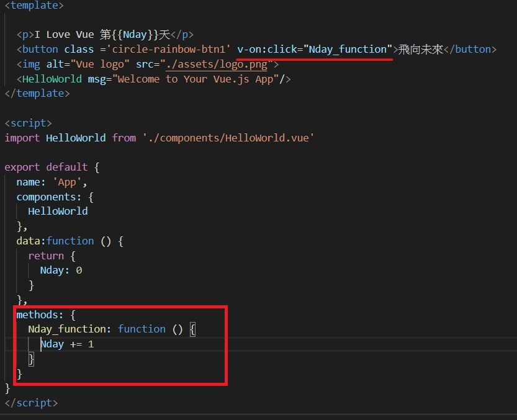Viewport: 517px width, 420px height.
Task: Click the import keyword
Action: click(22, 138)
